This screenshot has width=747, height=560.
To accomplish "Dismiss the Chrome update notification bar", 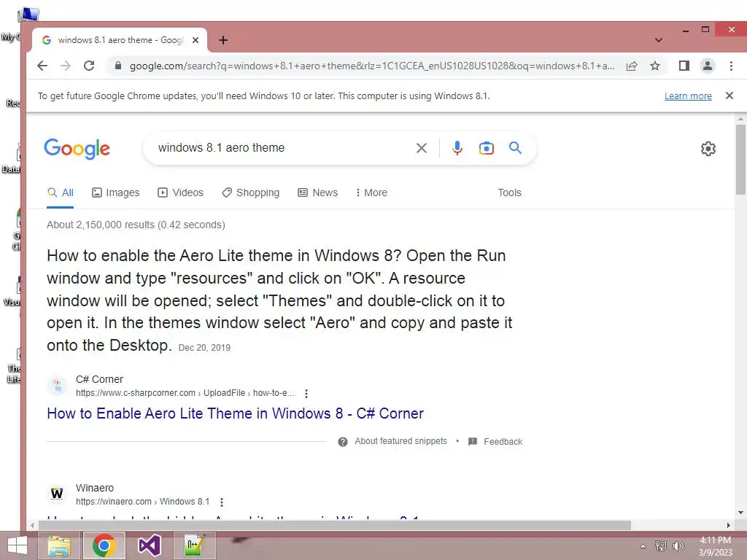I will coord(729,96).
